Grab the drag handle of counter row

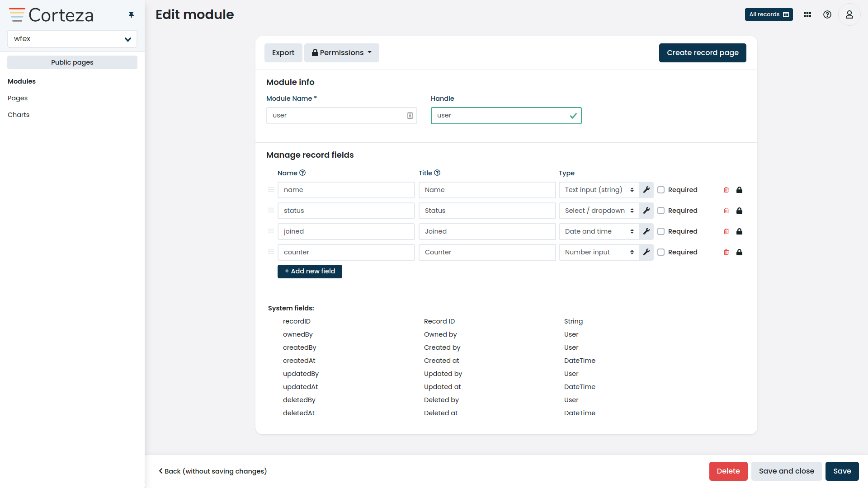271,252
